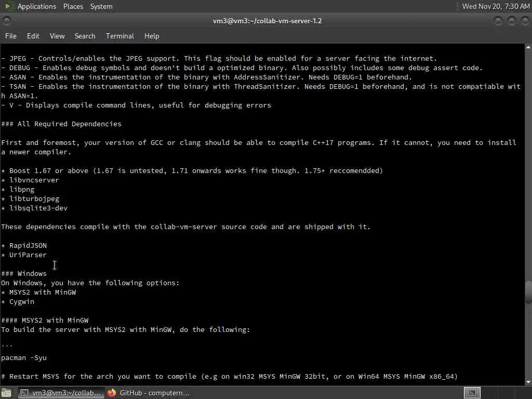Click the 'pacman -Syu' command line

point(24,357)
